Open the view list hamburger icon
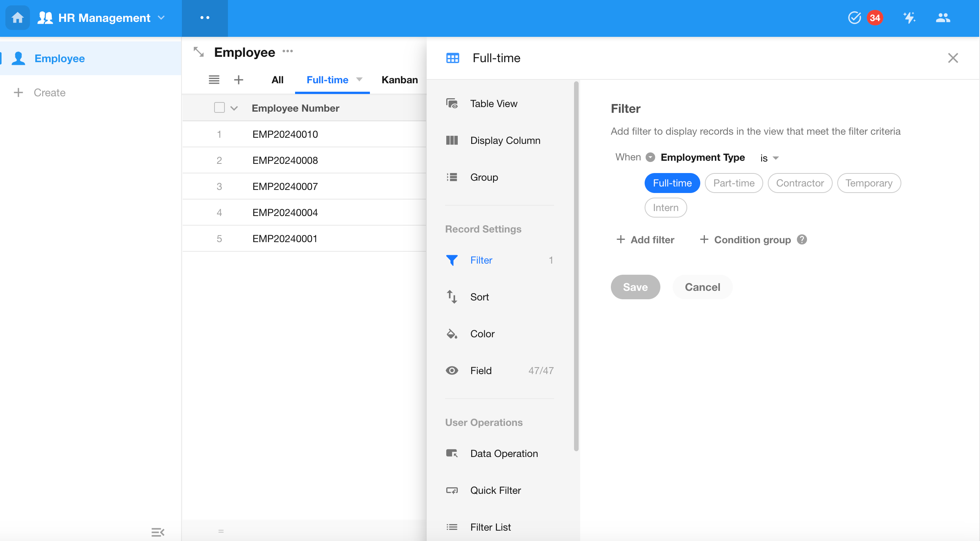The image size is (980, 541). pyautogui.click(x=214, y=80)
